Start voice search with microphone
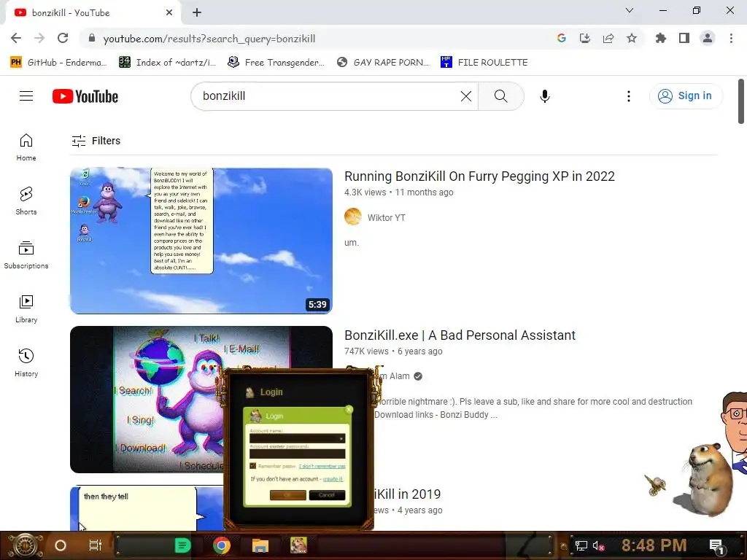This screenshot has height=560, width=747. tap(544, 96)
